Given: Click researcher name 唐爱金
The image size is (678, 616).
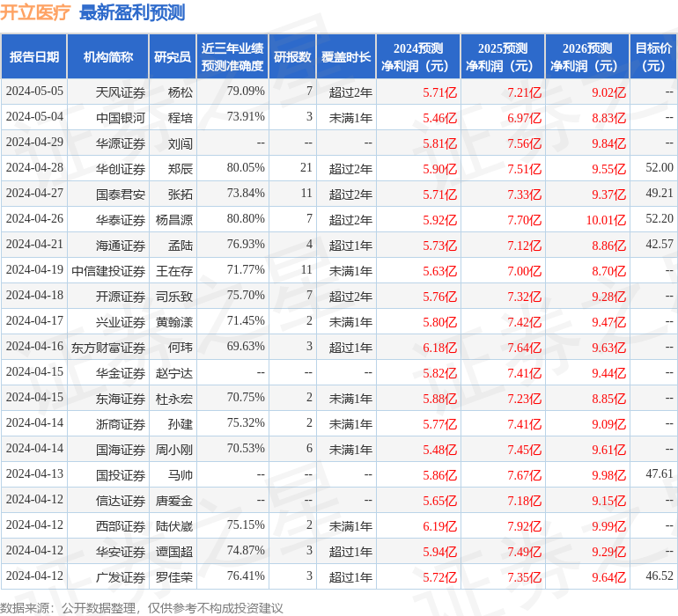Looking at the screenshot, I should (x=174, y=500).
